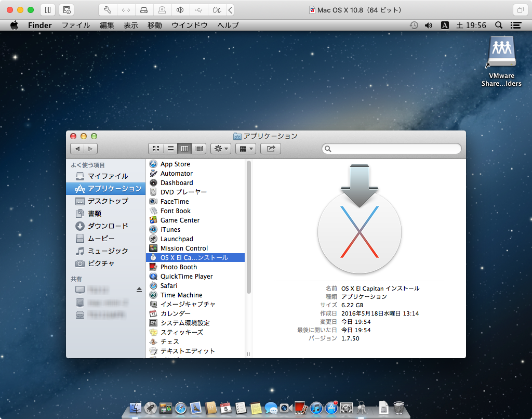Open Safari compass in the Dock
This screenshot has height=419, width=532.
pos(180,408)
